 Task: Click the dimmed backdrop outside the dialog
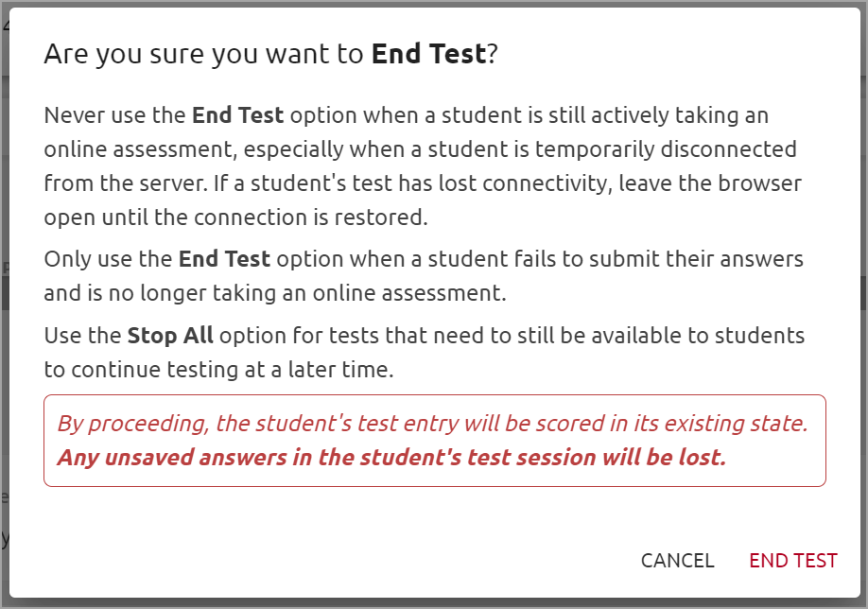click(4, 284)
